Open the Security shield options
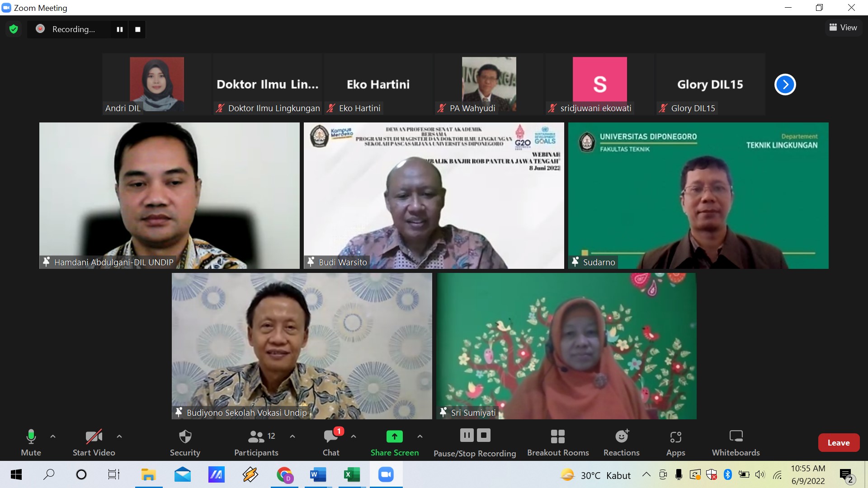 pyautogui.click(x=185, y=443)
